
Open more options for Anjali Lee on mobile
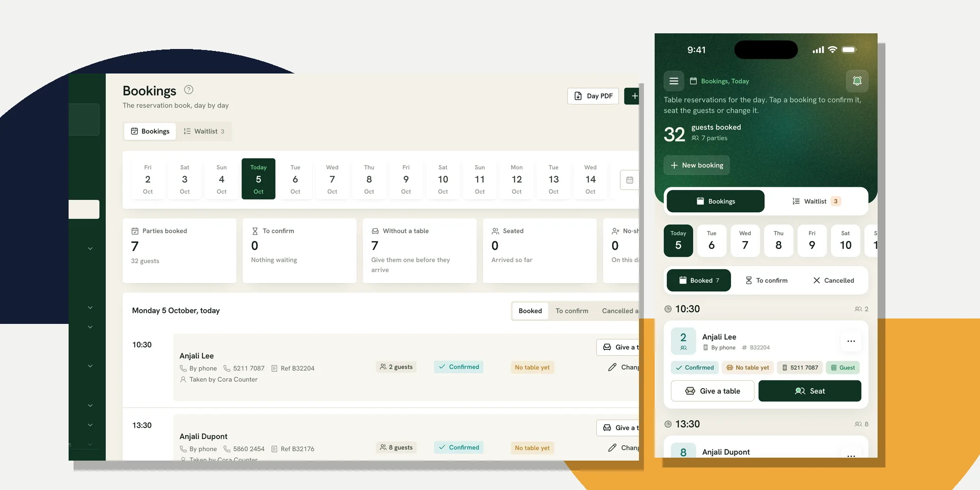[x=851, y=341]
